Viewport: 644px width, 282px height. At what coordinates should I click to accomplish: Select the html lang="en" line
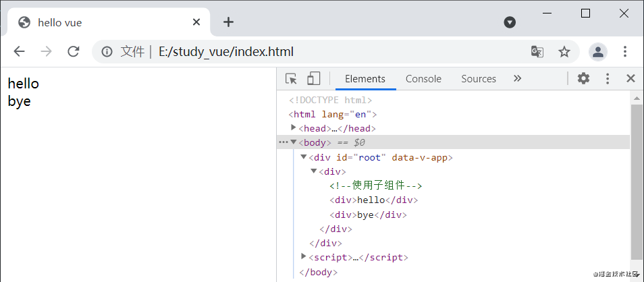pos(333,114)
